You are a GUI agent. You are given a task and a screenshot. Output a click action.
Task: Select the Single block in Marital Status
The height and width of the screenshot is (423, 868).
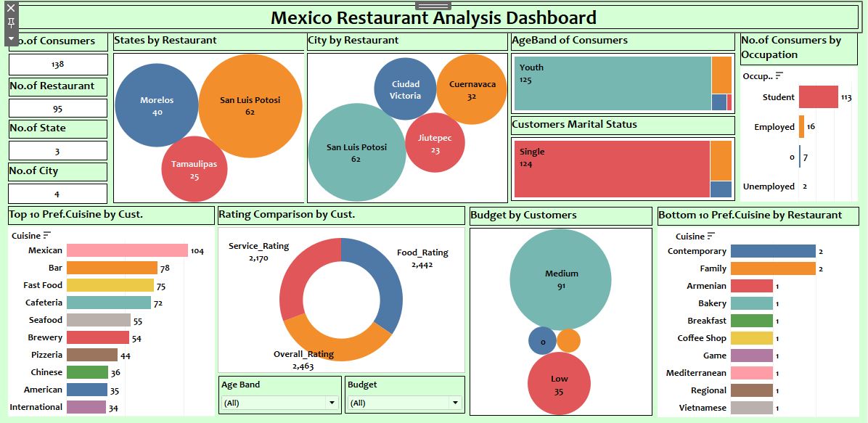pyautogui.click(x=611, y=169)
